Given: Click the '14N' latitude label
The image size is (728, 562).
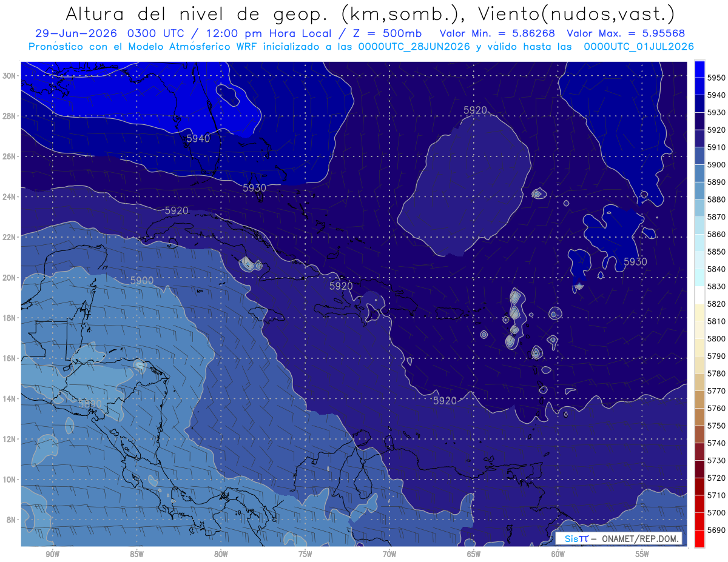Looking at the screenshot, I should click(x=8, y=398).
